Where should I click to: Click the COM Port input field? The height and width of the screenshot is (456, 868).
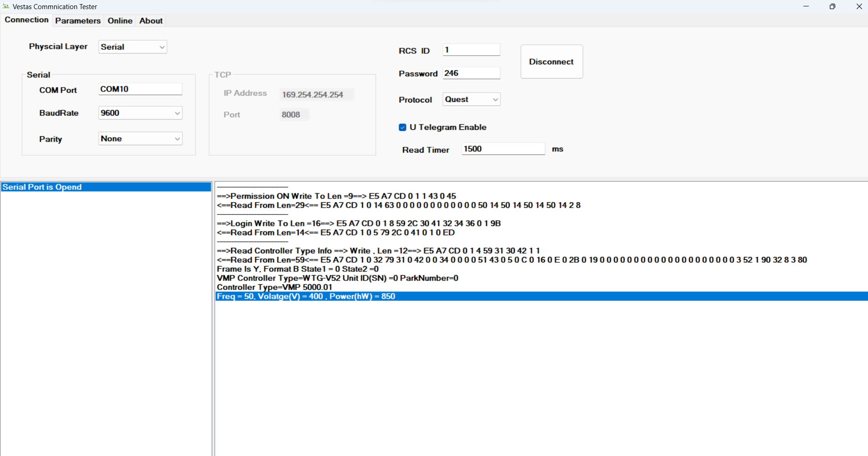click(x=140, y=89)
